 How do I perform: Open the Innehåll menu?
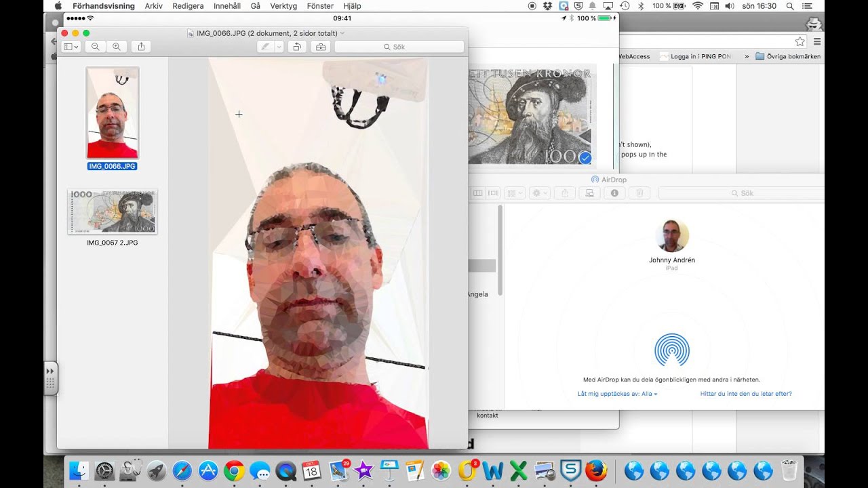(227, 6)
